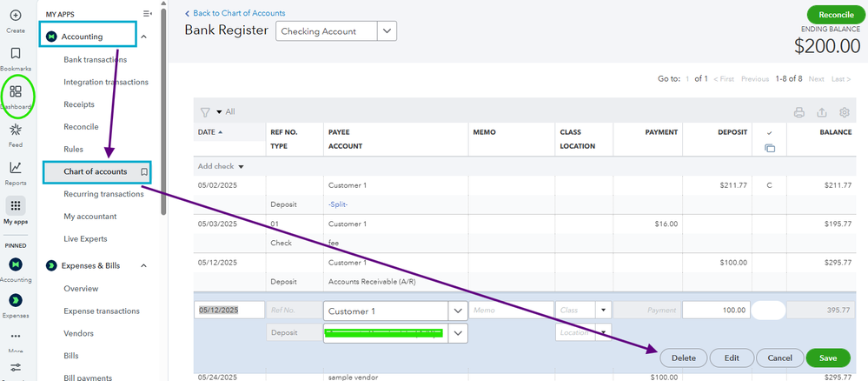
Task: Click the back arrow to Chart of Accounts
Action: [187, 13]
